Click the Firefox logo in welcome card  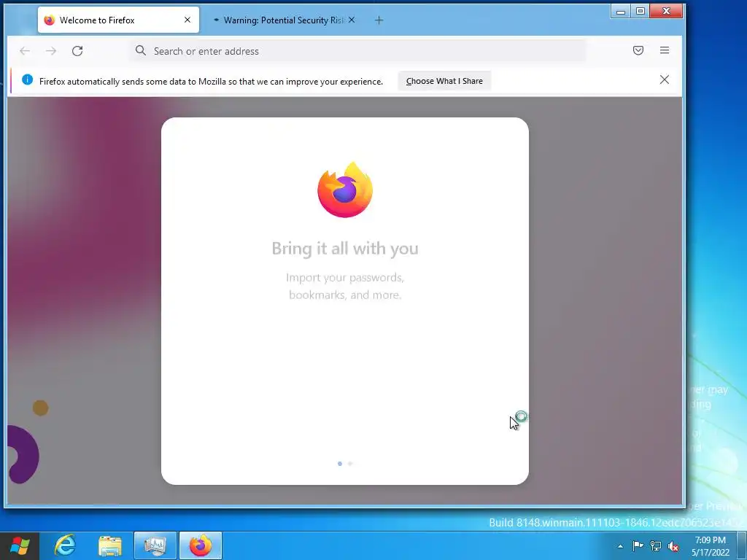point(345,190)
